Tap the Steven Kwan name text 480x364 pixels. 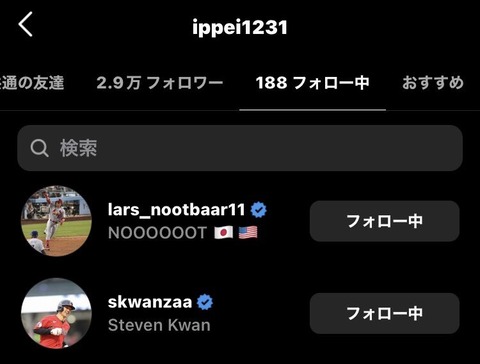pyautogui.click(x=159, y=325)
